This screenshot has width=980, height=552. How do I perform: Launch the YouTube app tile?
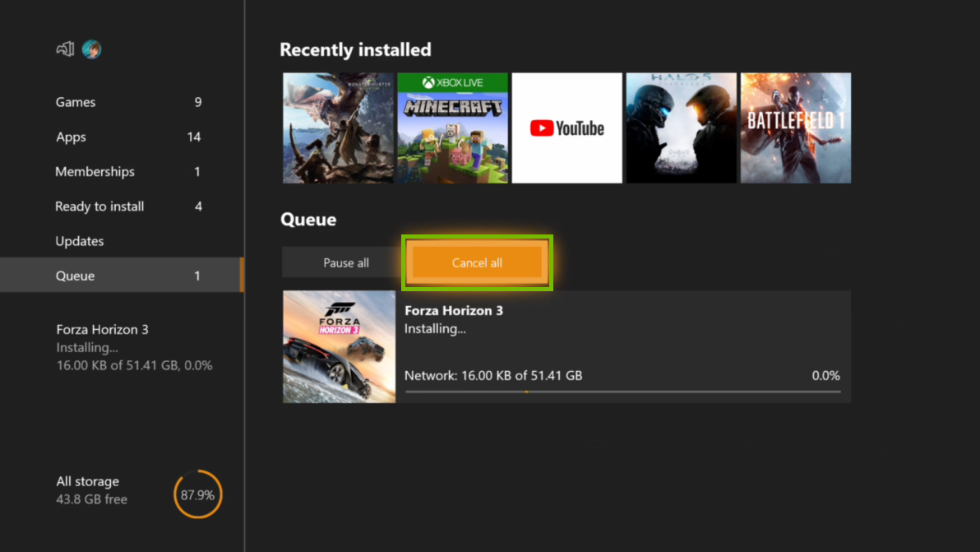566,128
